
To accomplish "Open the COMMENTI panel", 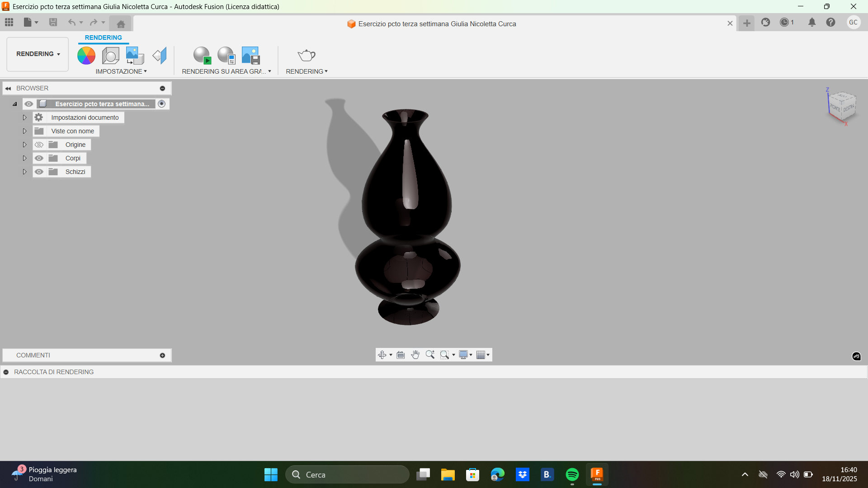I will (x=33, y=355).
